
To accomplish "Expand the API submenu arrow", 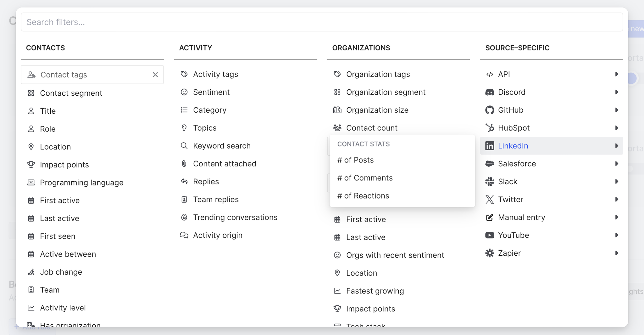I will point(616,74).
